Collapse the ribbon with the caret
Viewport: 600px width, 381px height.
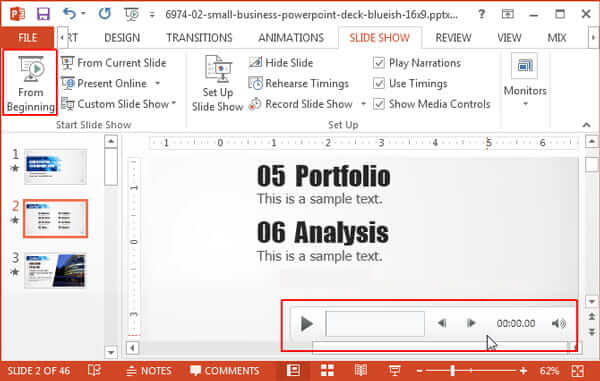tap(586, 125)
